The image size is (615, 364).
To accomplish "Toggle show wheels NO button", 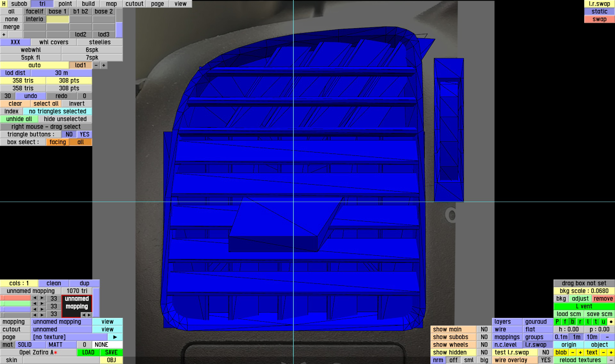I will click(484, 345).
